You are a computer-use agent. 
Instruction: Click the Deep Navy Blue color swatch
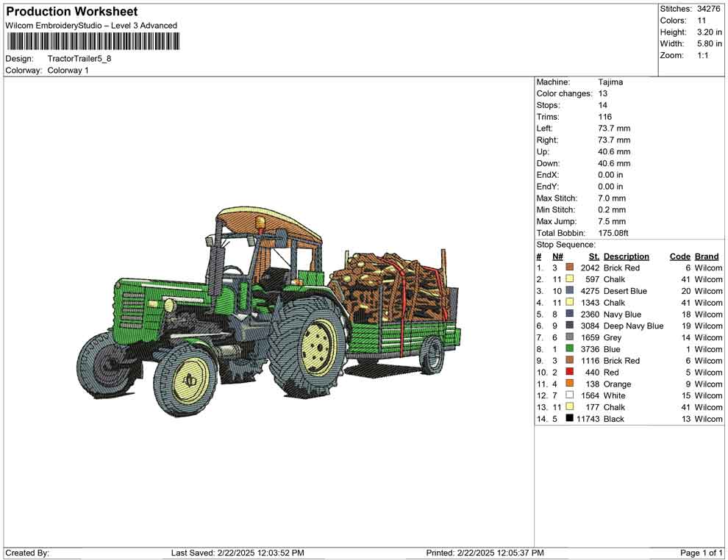(570, 326)
